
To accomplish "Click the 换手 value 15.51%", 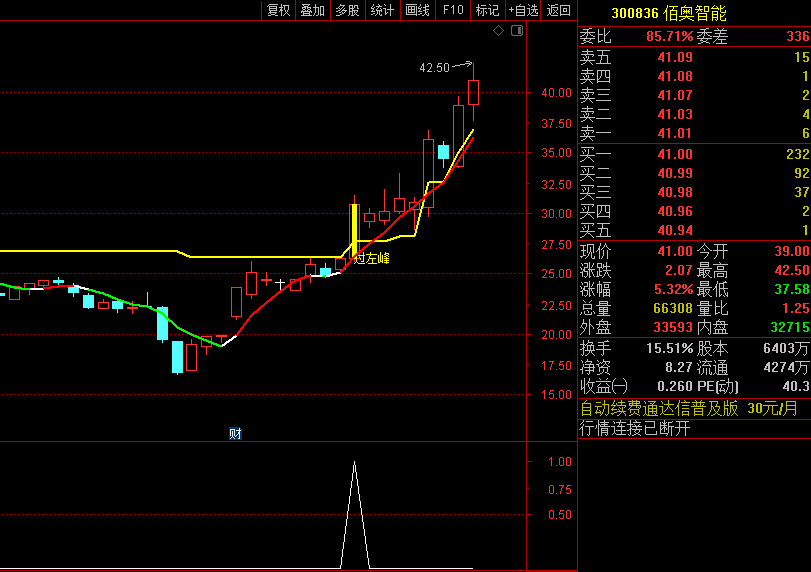I will click(x=669, y=349).
